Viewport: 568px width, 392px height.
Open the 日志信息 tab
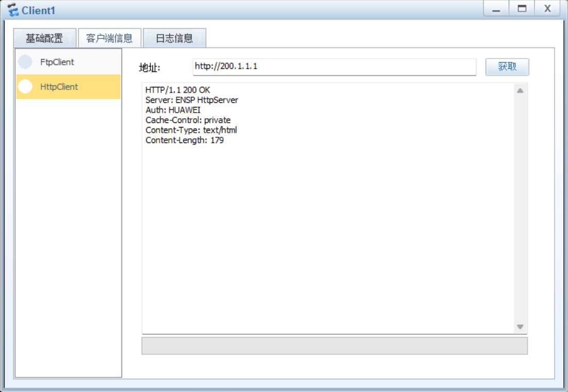[175, 38]
